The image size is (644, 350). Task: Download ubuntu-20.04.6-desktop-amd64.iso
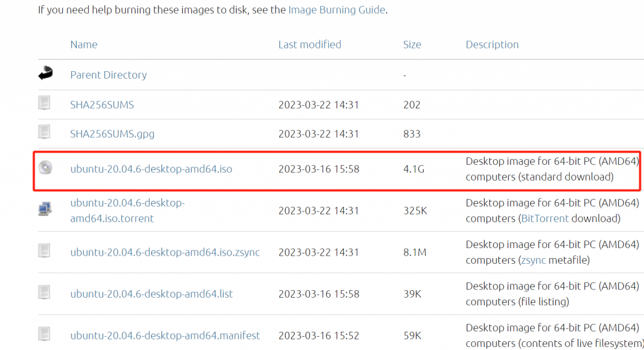151,169
